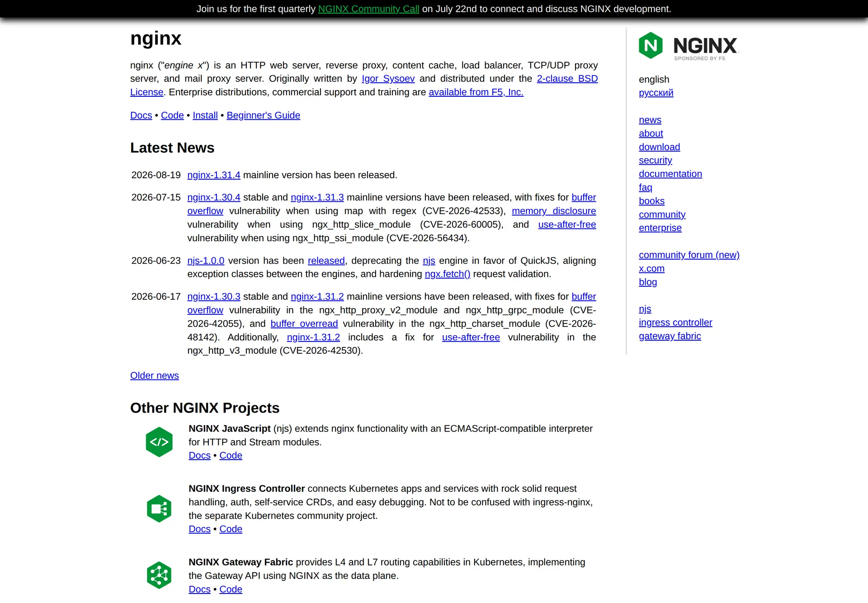Open the njs sidebar link
This screenshot has width=868, height=603.
point(645,309)
